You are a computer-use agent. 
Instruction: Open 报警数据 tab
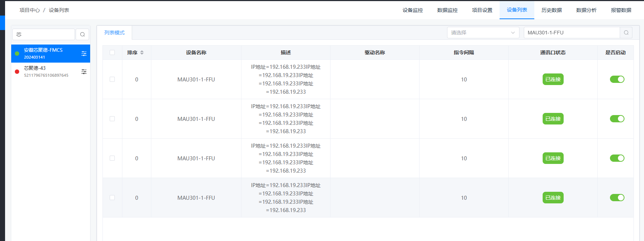coord(621,10)
